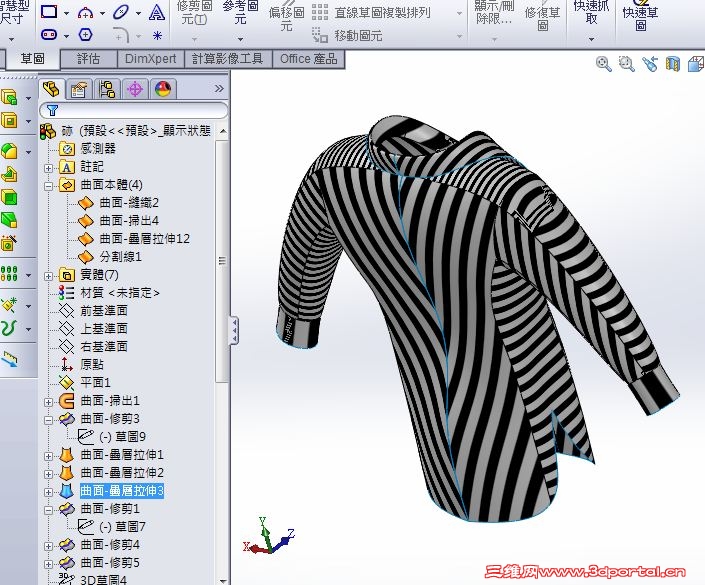Open the FeatureManager design tree tab
The height and width of the screenshot is (585, 705).
[x=51, y=89]
